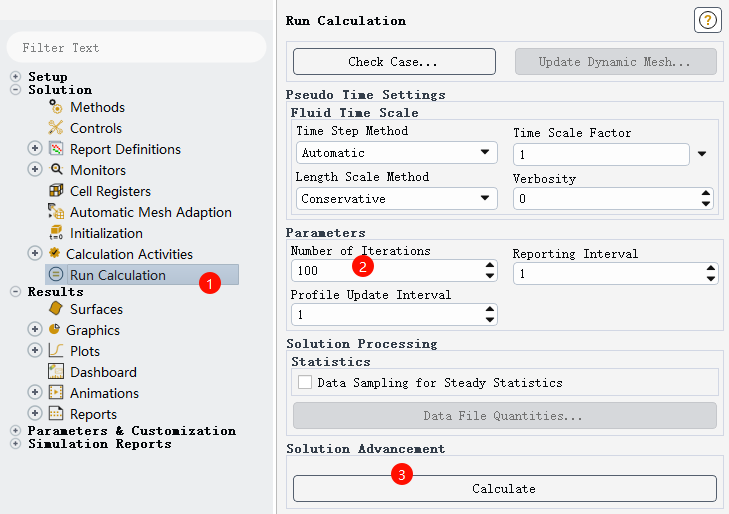Image resolution: width=729 pixels, height=514 pixels.
Task: Enable Data Sampling for Steady Statistics
Action: point(305,382)
